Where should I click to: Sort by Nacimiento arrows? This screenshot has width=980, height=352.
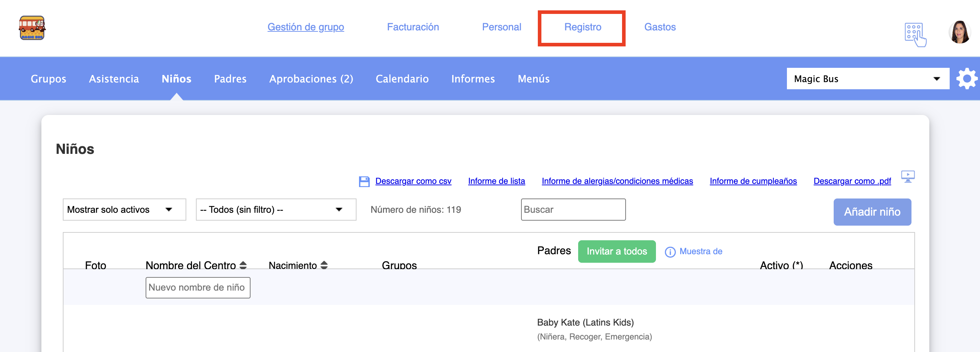pyautogui.click(x=324, y=265)
